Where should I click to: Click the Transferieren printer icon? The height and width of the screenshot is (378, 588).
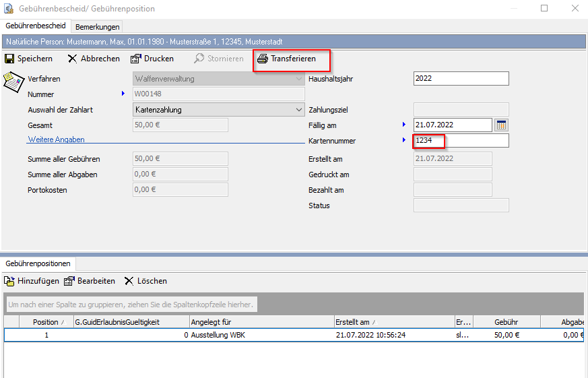(x=263, y=59)
